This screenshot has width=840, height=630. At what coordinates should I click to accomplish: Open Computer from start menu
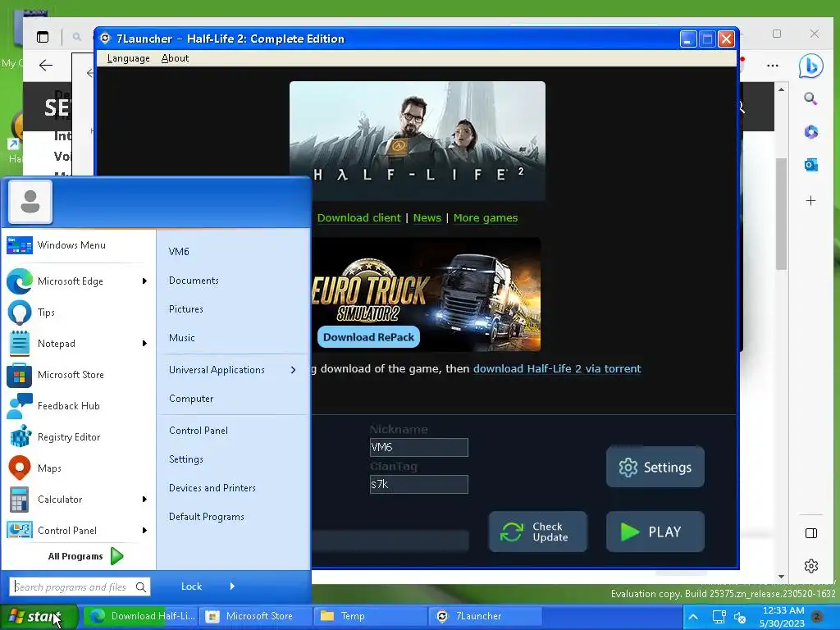coord(190,399)
